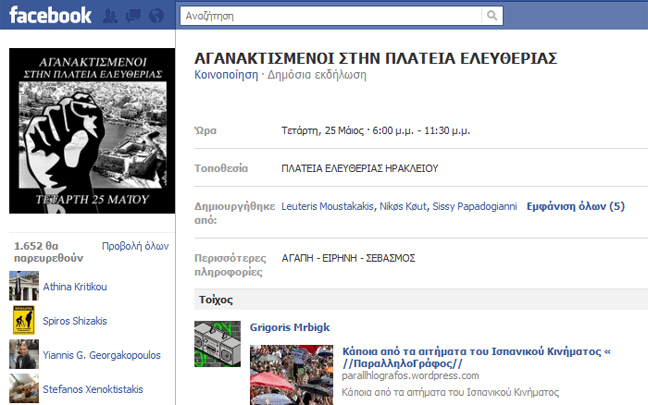The height and width of the screenshot is (405, 648).
Task: Click the Κοινοποίηση share link
Action: [x=225, y=75]
